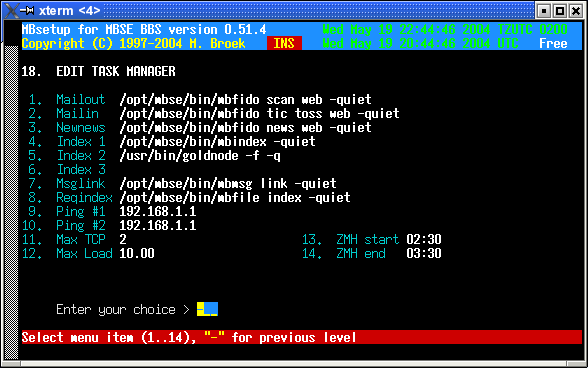Viewport: 588px width, 368px height.
Task: Click the UTC time line 20:44:46
Action: coord(421,43)
